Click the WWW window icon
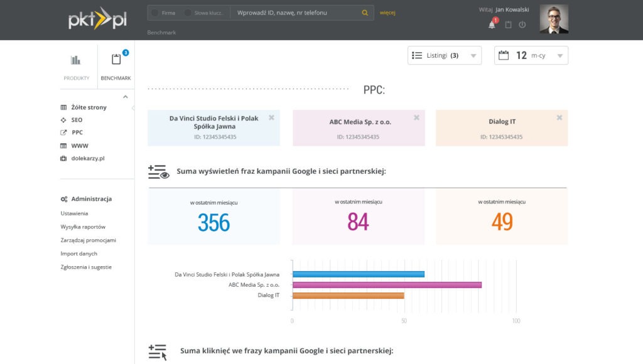This screenshot has width=643, height=364. coord(63,146)
